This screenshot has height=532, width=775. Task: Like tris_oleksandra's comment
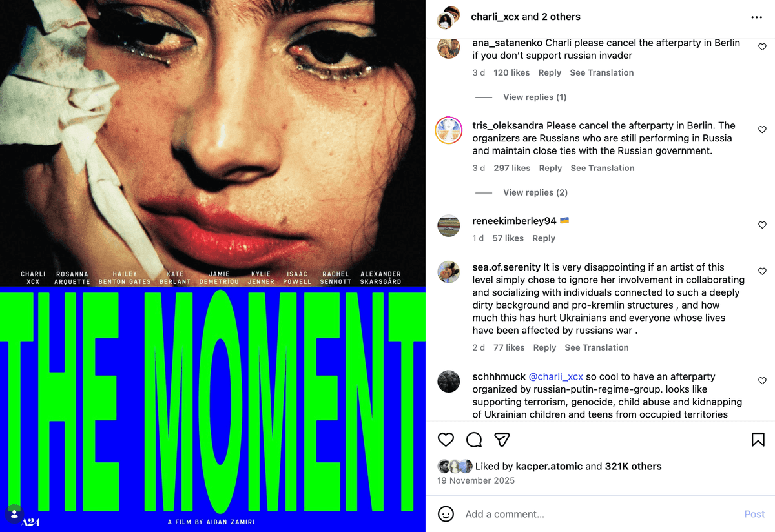[762, 130]
